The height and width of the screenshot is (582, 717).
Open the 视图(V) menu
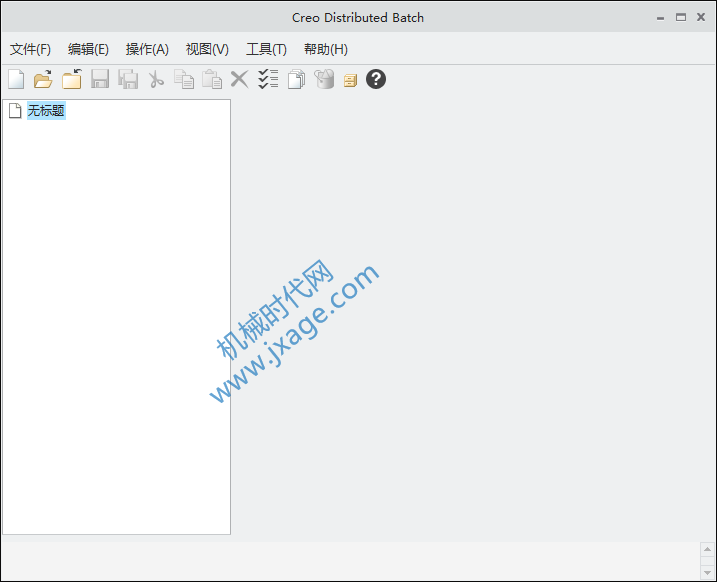click(207, 49)
